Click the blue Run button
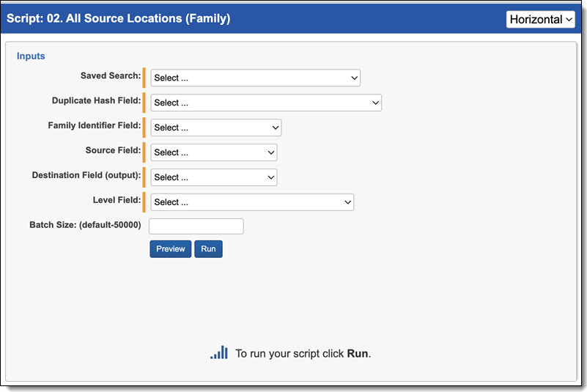Screen dimensions: 587x392 (x=208, y=249)
